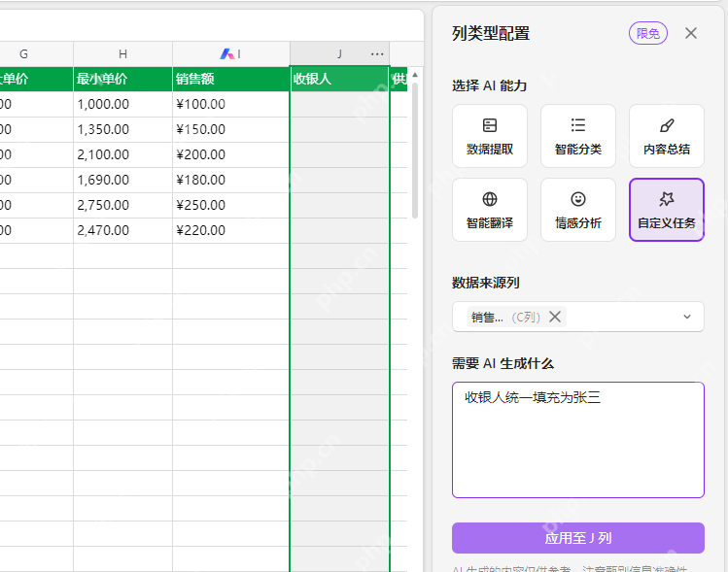This screenshot has width=728, height=572.
Task: Select cell with value ¥180.00
Action: (x=230, y=180)
